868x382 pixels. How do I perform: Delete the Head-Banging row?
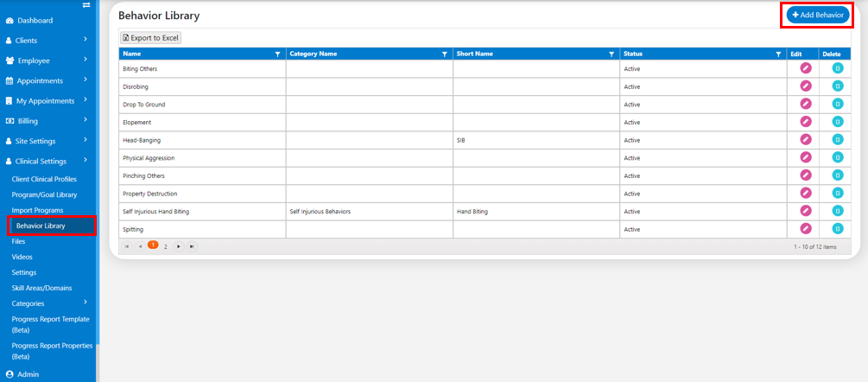(x=838, y=140)
